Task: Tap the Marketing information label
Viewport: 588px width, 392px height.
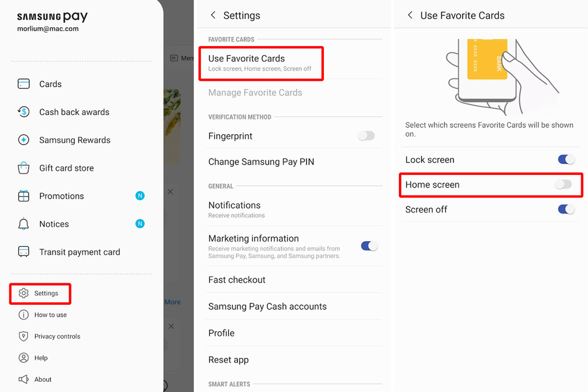Action: (253, 239)
